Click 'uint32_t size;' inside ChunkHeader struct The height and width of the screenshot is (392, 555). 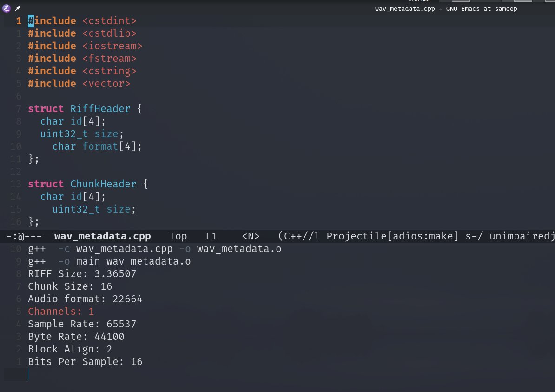(x=94, y=209)
